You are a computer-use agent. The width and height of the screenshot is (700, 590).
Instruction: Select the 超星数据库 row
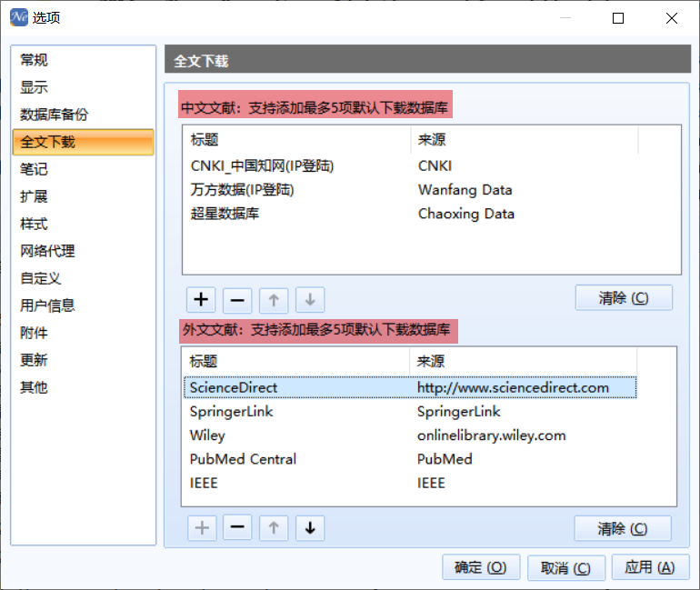(411, 214)
